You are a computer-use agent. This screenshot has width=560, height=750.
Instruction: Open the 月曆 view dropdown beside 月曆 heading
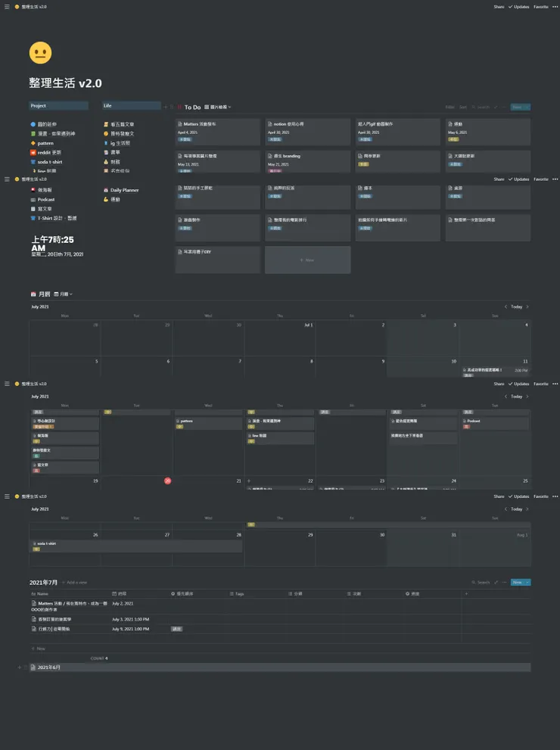(63, 294)
